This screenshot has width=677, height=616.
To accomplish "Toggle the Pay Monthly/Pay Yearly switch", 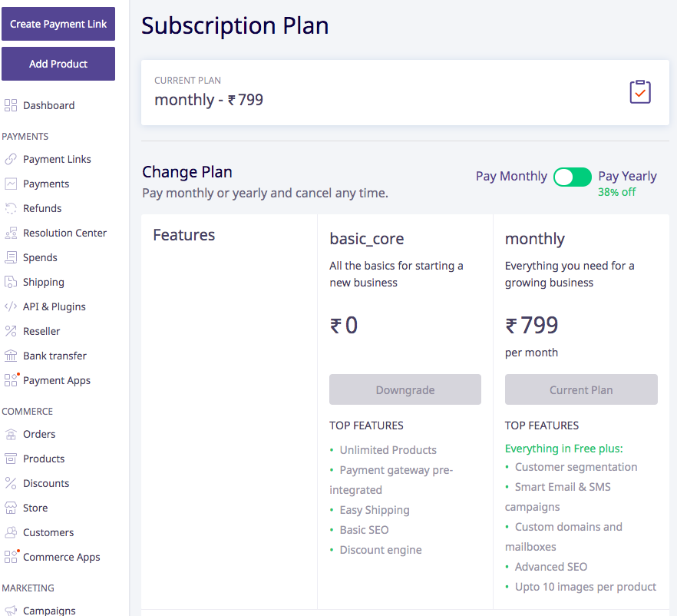I will tap(572, 177).
